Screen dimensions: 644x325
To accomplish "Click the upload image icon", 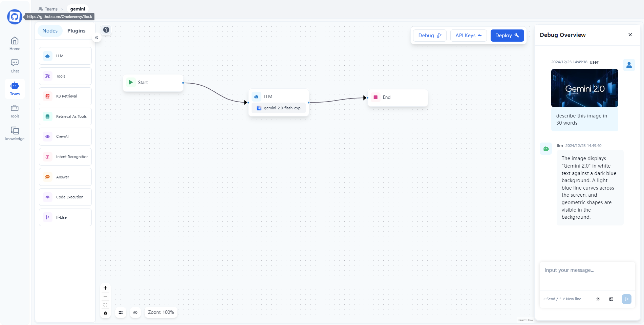I will [611, 299].
